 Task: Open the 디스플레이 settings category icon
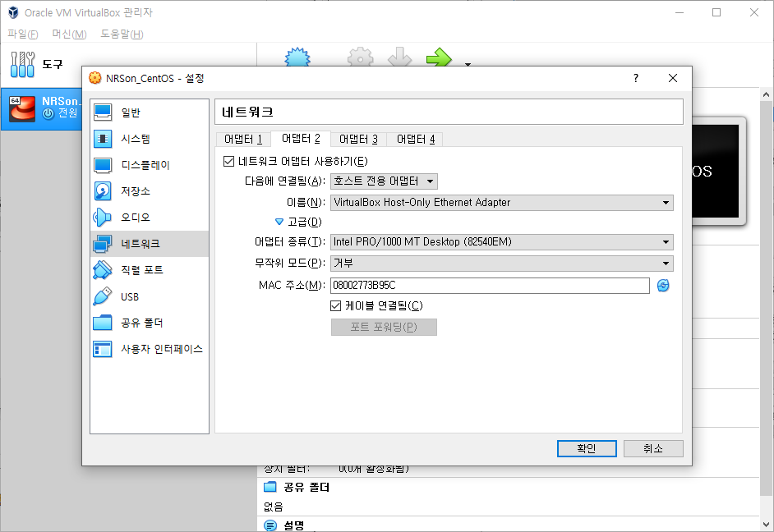103,165
